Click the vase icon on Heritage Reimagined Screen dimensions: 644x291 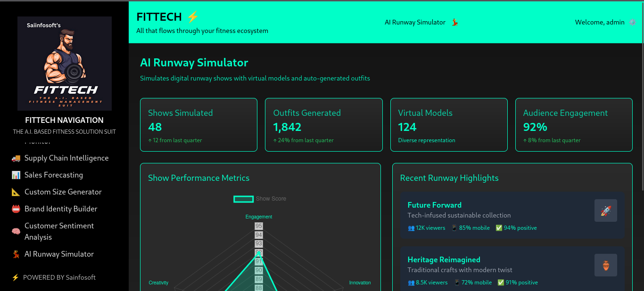pyautogui.click(x=605, y=265)
